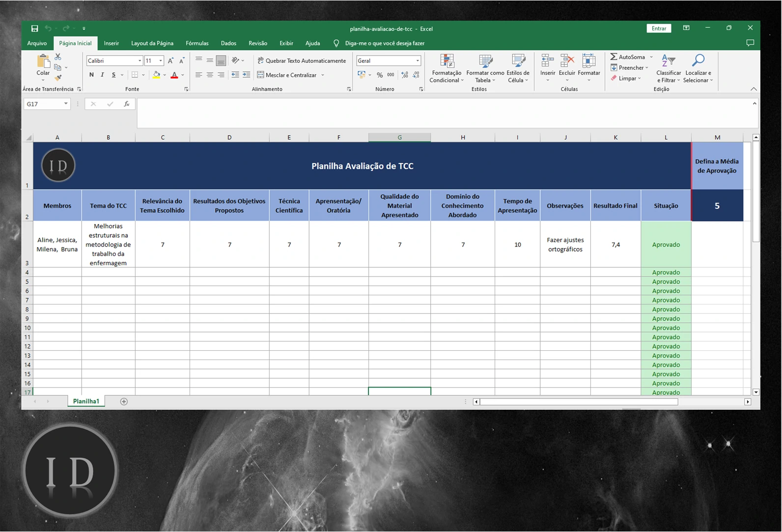Click the AutoSoma sigma icon
The height and width of the screenshot is (532, 782).
click(x=614, y=57)
